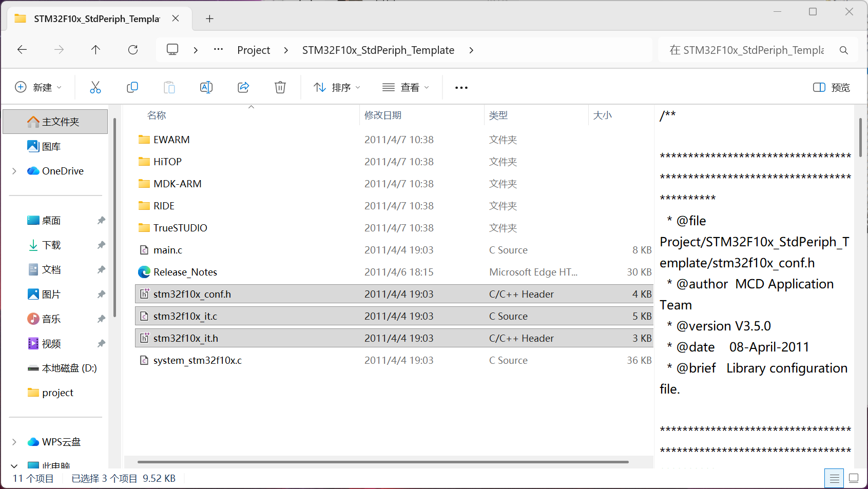868x489 pixels.
Task: Select the system_stm32f10x.c file
Action: 394,360
